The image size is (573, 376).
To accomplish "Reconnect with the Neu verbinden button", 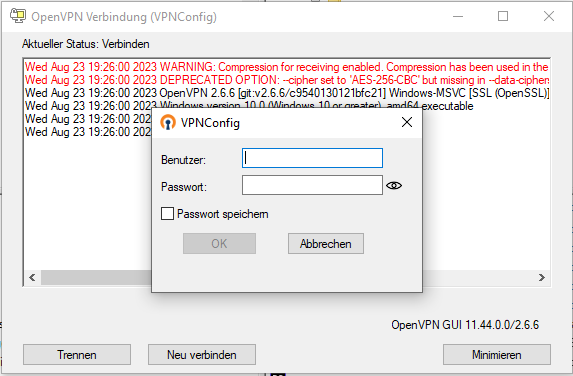I will (x=202, y=354).
